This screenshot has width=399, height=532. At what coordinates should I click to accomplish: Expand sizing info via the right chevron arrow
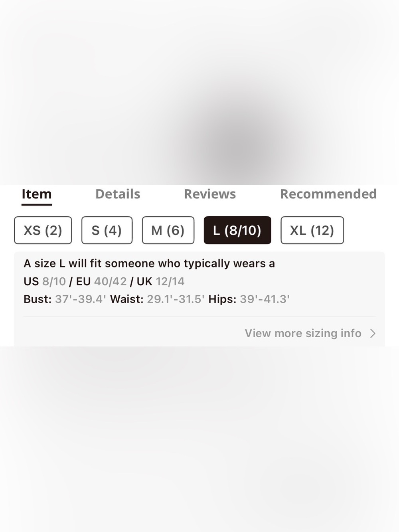[x=373, y=333]
